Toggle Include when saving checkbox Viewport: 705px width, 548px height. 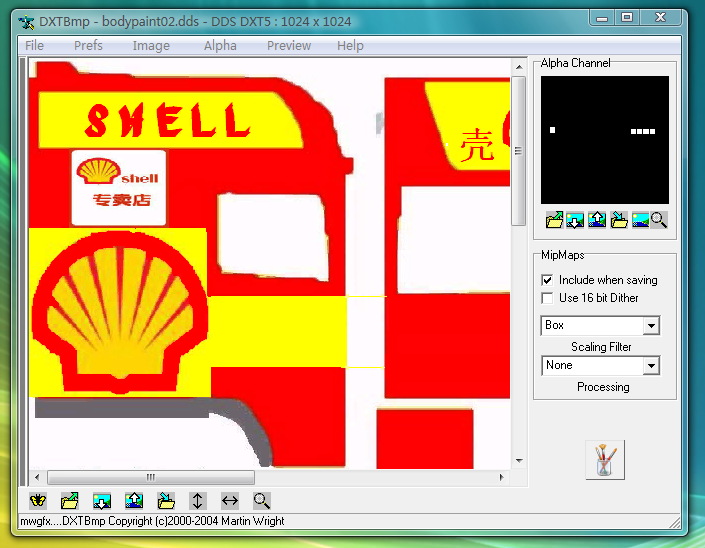547,281
